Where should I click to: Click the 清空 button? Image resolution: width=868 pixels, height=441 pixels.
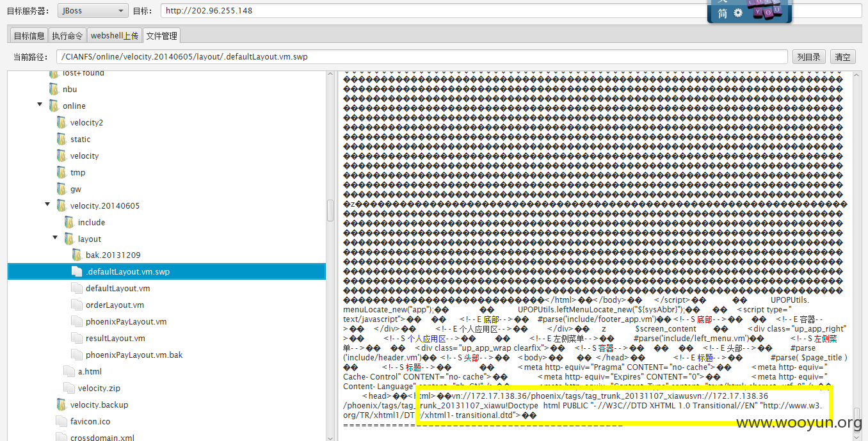[x=843, y=57]
